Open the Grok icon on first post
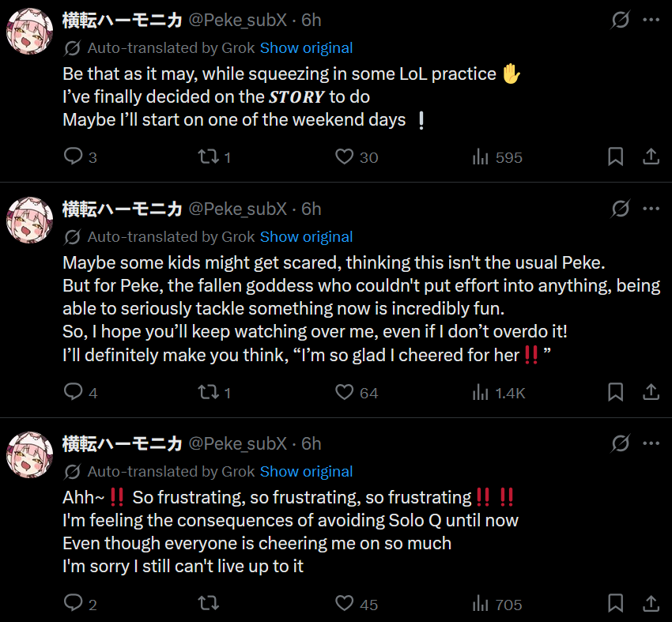The height and width of the screenshot is (622, 672). [x=621, y=21]
